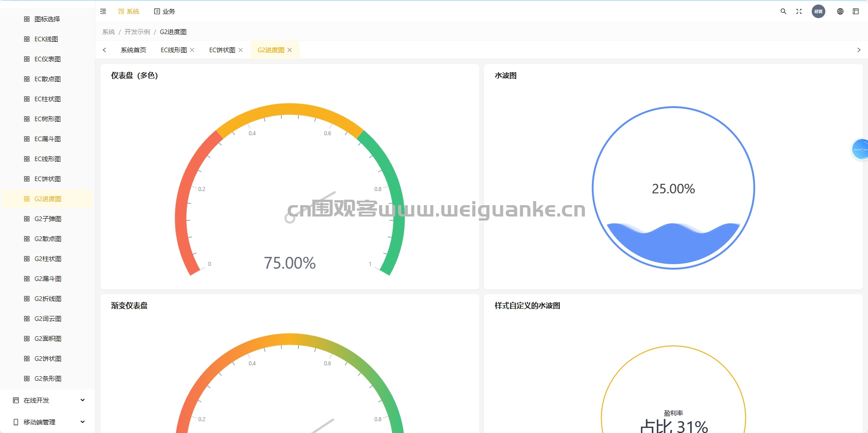Close the EC饼状图 tab
Screen dimensions: 868x433
(x=241, y=50)
